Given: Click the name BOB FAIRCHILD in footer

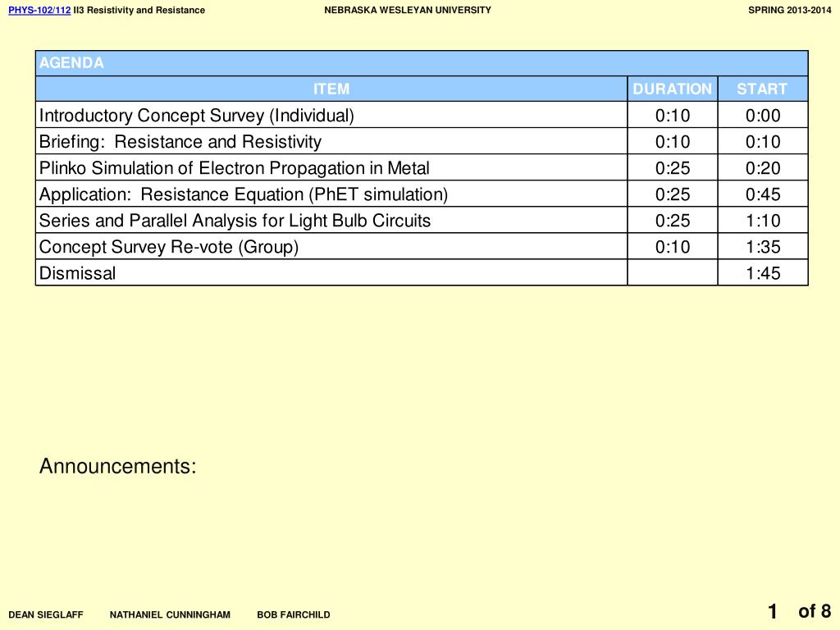Looking at the screenshot, I should [294, 615].
